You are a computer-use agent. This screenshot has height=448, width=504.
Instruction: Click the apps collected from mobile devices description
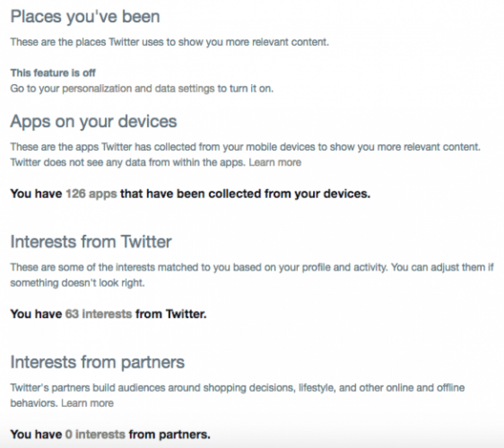pos(245,147)
